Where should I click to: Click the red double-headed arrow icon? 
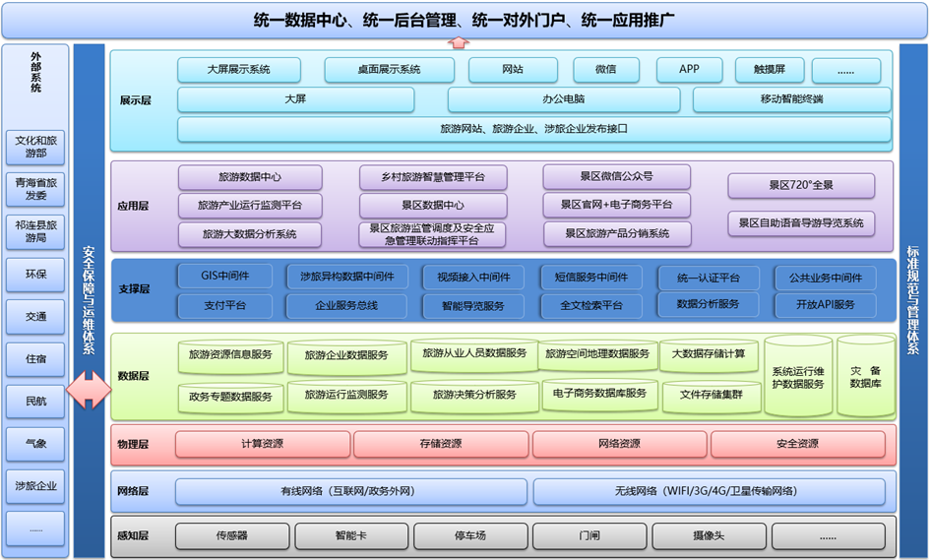(89, 390)
